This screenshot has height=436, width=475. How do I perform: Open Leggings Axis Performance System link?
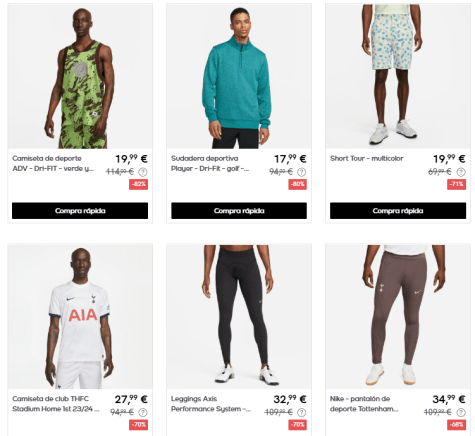[211, 404]
